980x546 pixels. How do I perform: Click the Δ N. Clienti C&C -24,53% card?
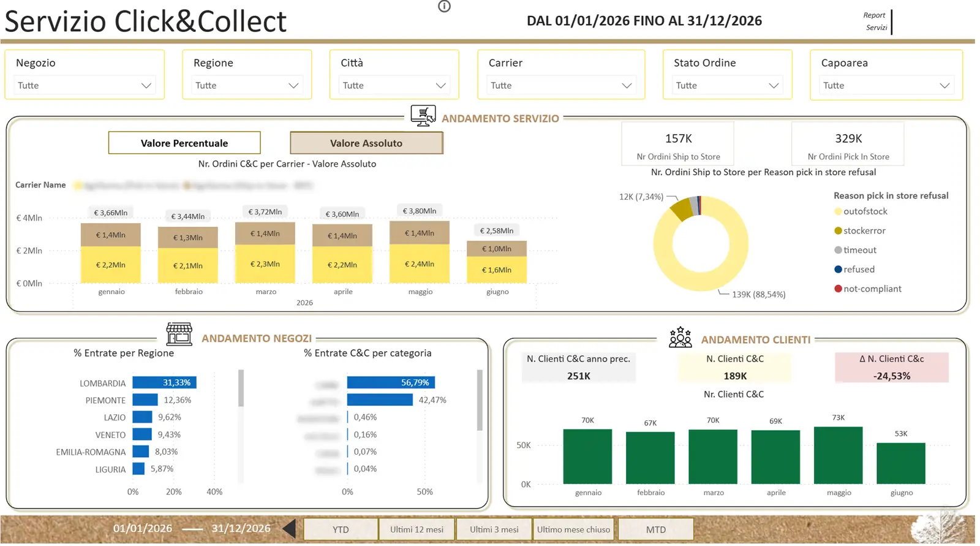(892, 368)
